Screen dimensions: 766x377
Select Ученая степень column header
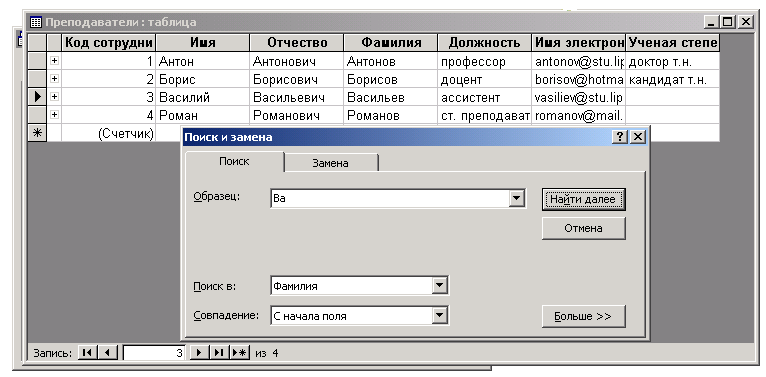[673, 42]
